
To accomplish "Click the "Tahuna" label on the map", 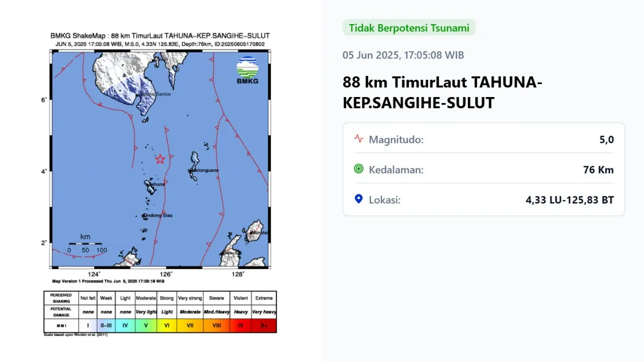I will (x=156, y=185).
